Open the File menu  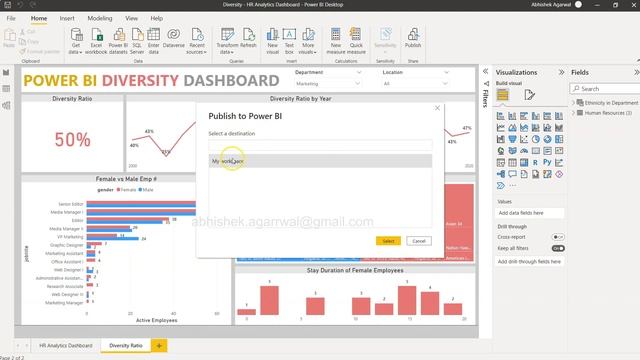click(x=11, y=18)
